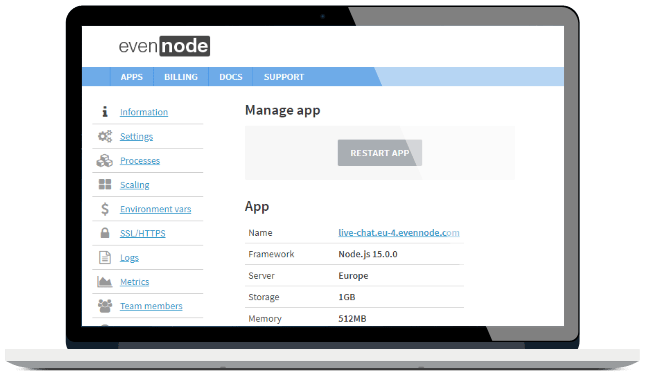Image resolution: width=645 pixels, height=375 pixels.
Task: Open the Processes sidebar link
Action: pyautogui.click(x=140, y=161)
